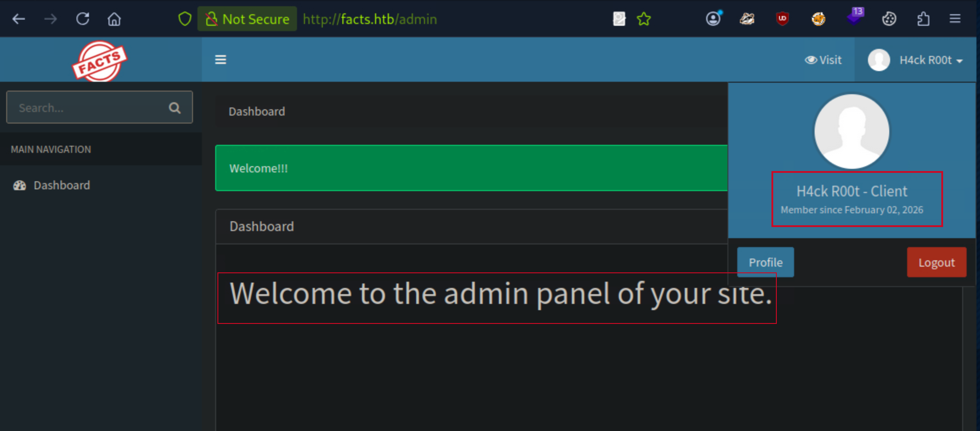Click the FACTS logo in sidebar

coord(99,60)
